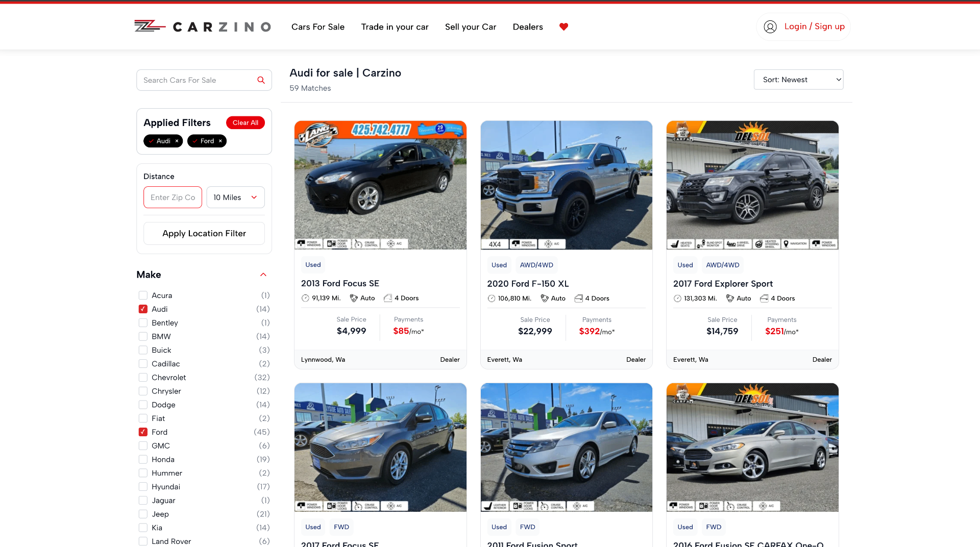Click Login / Sign up link

(x=814, y=27)
